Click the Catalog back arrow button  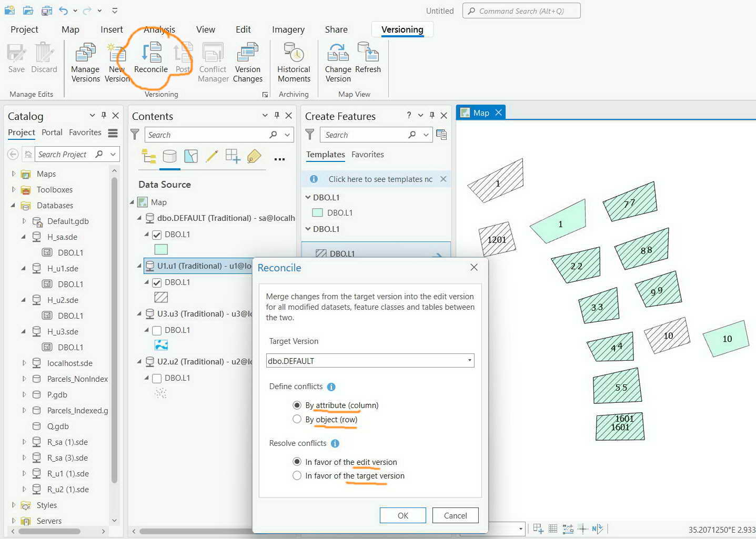pyautogui.click(x=13, y=154)
